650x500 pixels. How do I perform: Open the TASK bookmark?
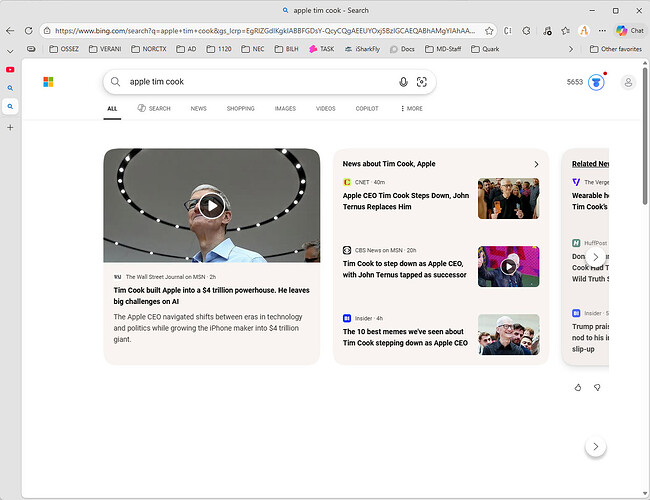coord(321,49)
